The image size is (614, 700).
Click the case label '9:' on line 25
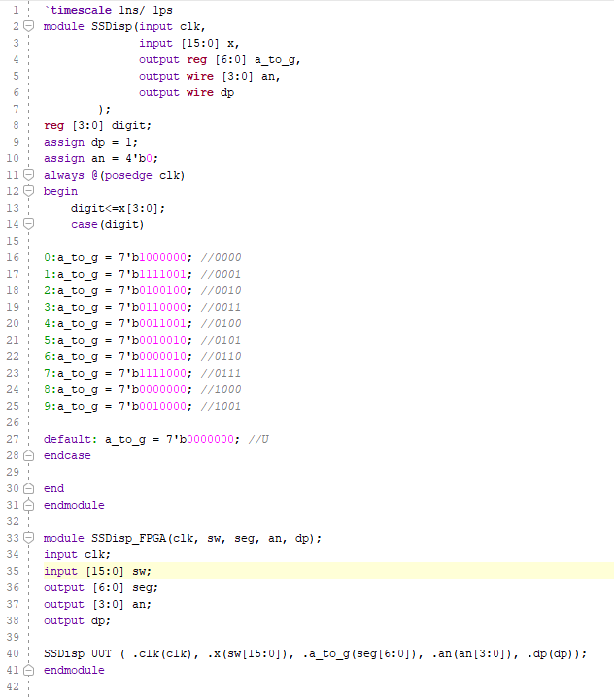pyautogui.click(x=51, y=406)
